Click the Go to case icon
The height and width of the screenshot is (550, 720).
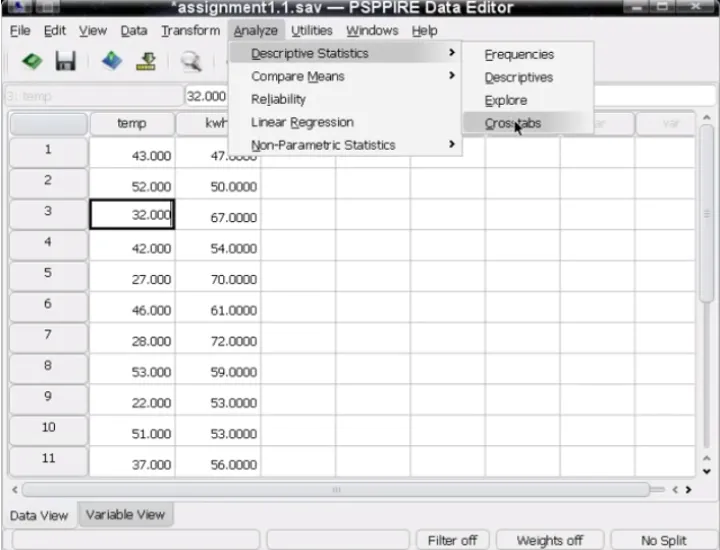tap(146, 62)
